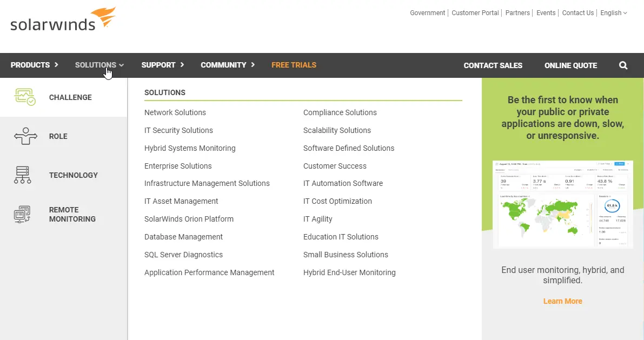This screenshot has height=340, width=644.
Task: Open IT Security Solutions
Action: 178,130
